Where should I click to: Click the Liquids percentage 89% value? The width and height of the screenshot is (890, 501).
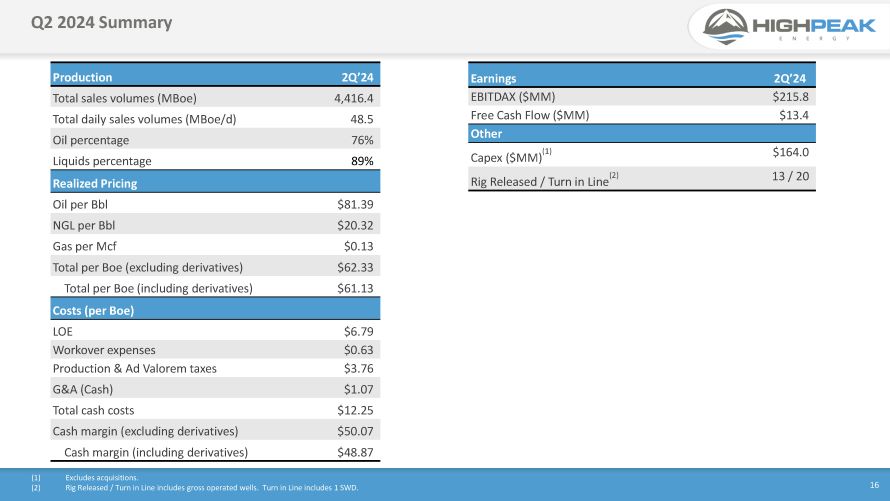pyautogui.click(x=361, y=161)
